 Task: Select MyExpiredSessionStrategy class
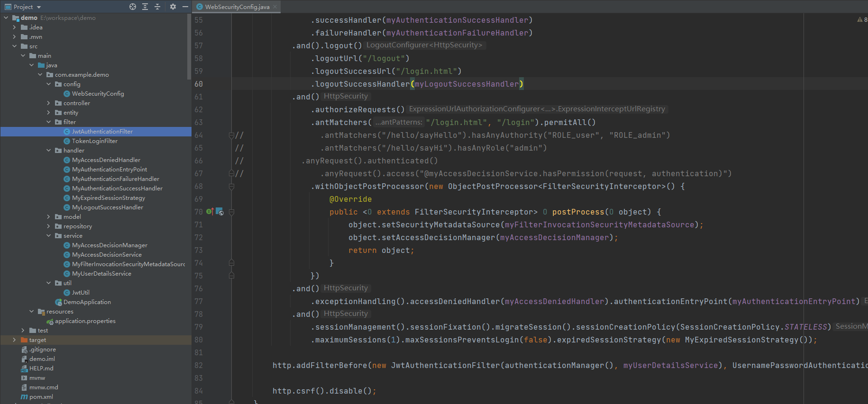[108, 198]
